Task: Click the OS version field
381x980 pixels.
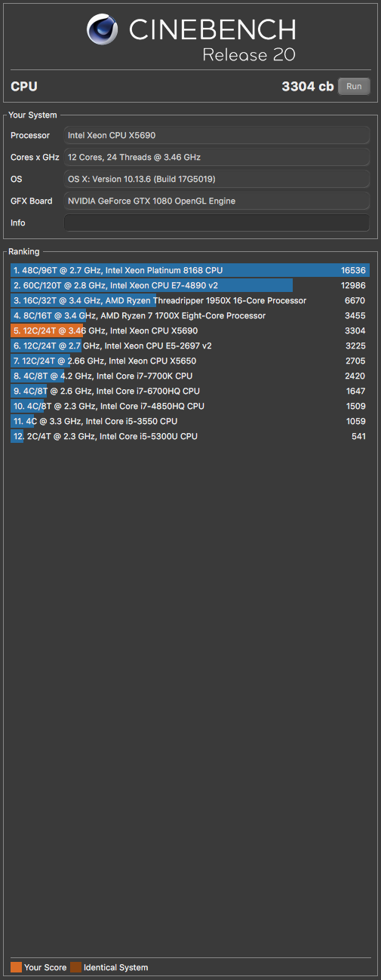Action: tap(217, 179)
